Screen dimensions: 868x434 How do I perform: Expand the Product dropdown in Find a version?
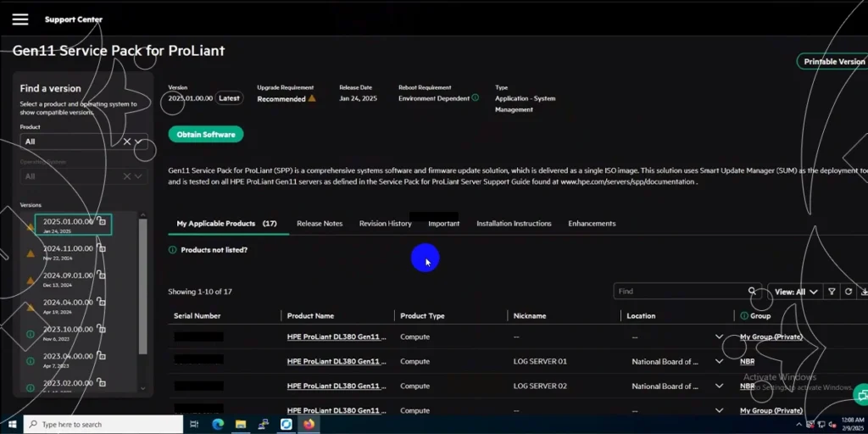click(139, 142)
